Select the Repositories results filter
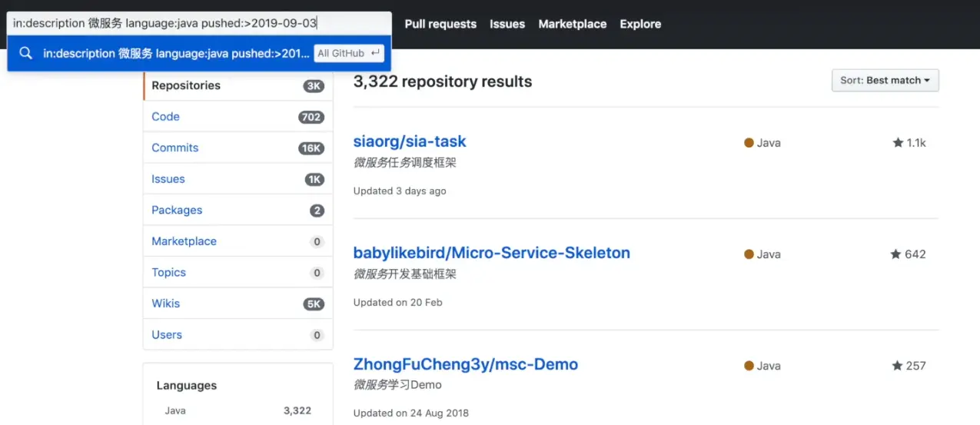This screenshot has height=425, width=980. 238,85
